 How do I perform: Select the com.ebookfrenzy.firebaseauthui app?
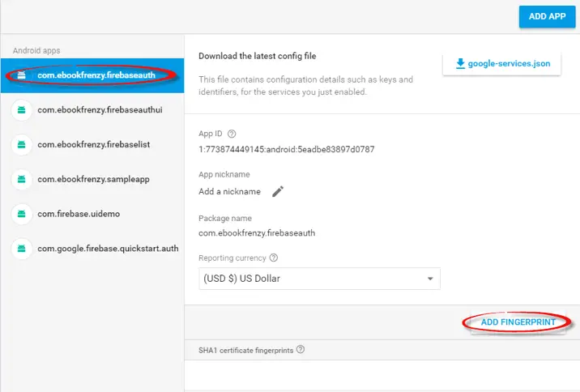[100, 110]
